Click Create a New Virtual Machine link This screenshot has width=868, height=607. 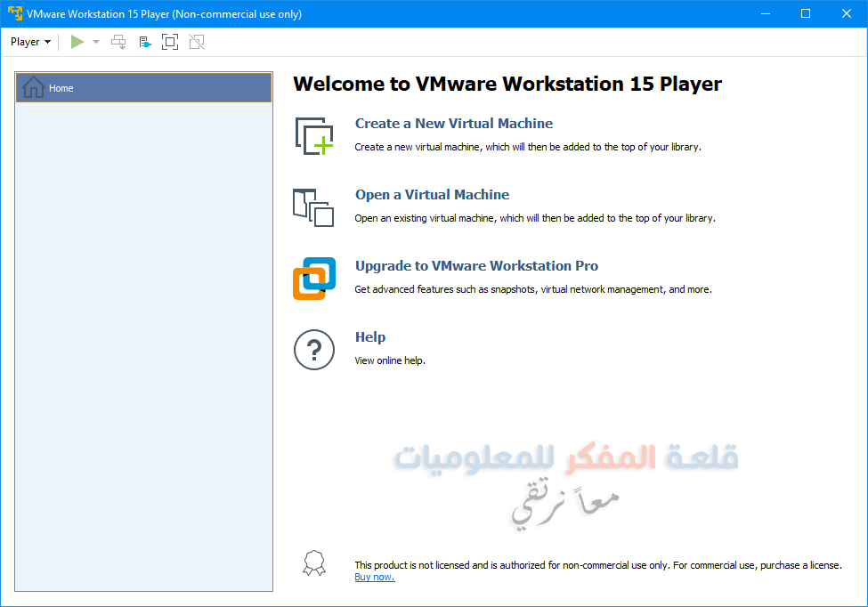point(453,124)
